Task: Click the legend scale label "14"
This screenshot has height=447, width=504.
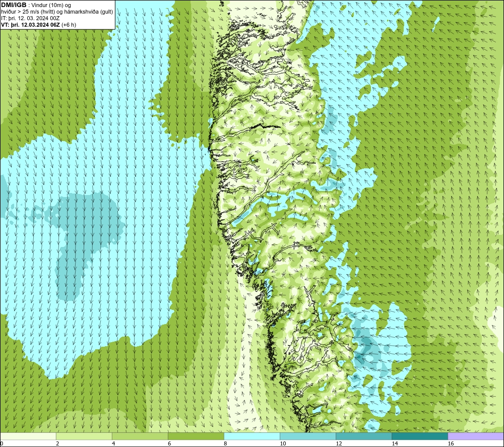Action: coord(395,444)
